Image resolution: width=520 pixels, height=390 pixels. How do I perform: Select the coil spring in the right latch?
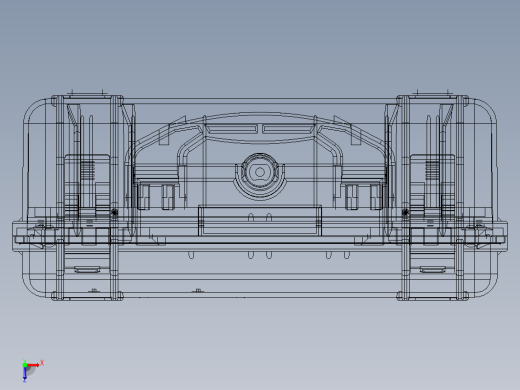point(433,171)
